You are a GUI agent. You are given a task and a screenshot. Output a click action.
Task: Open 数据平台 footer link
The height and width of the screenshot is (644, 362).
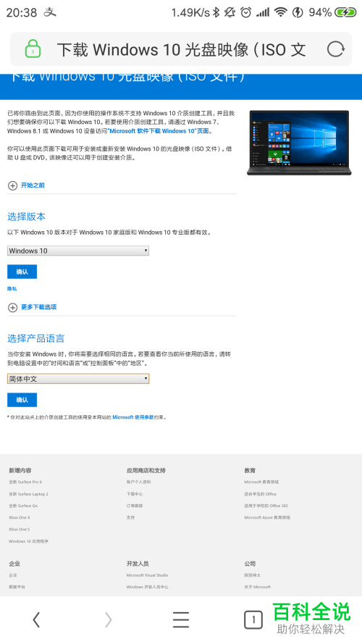point(17,587)
